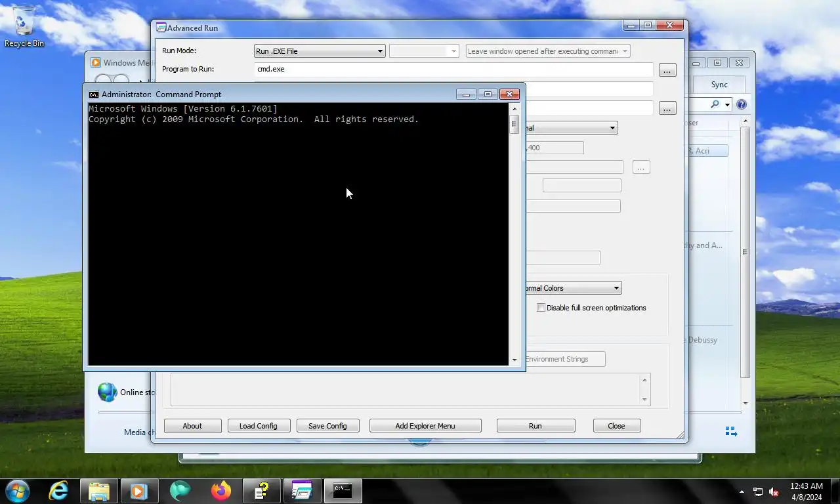This screenshot has height=504, width=840.
Task: Open Command Prompt title bar system icon
Action: (x=94, y=94)
